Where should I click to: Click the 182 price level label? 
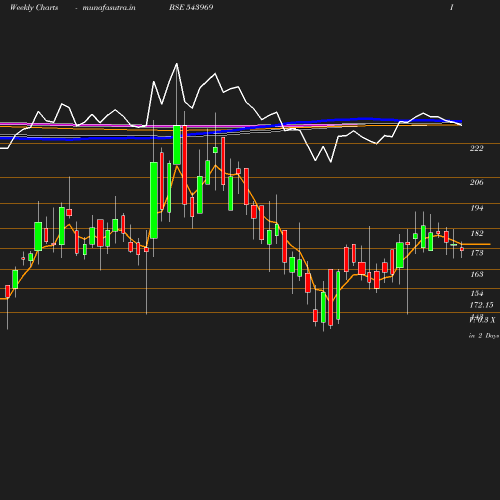pyautogui.click(x=477, y=233)
